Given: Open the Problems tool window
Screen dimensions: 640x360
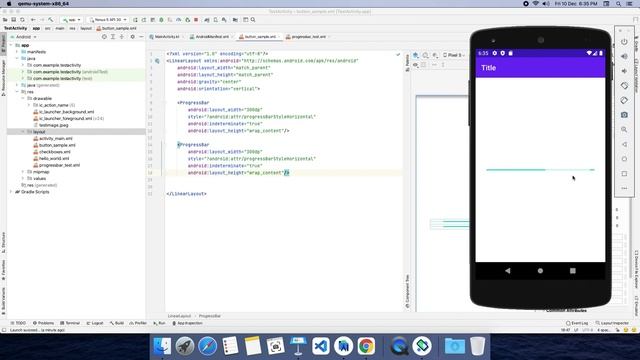Looking at the screenshot, I should [x=43, y=323].
